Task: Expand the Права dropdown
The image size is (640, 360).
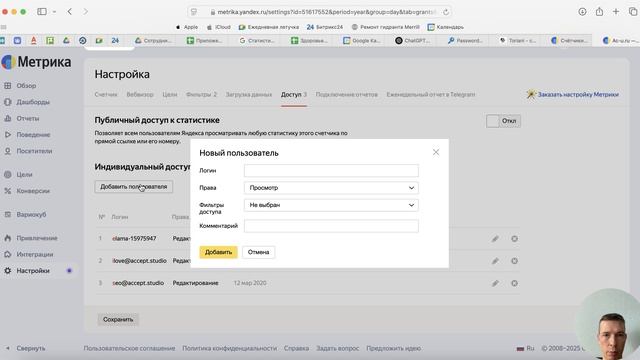Action: (331, 188)
